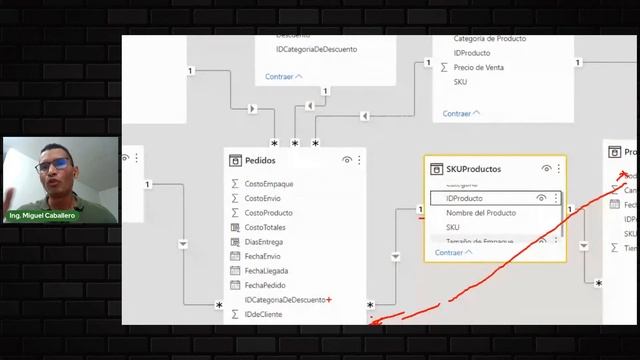Click the Pedidos table title

click(x=260, y=160)
